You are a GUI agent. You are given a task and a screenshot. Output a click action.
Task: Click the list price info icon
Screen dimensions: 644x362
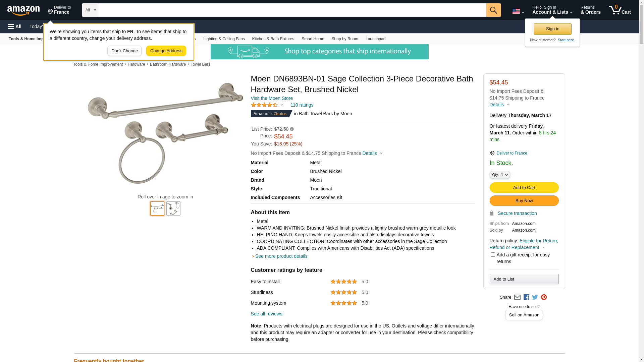point(292,129)
